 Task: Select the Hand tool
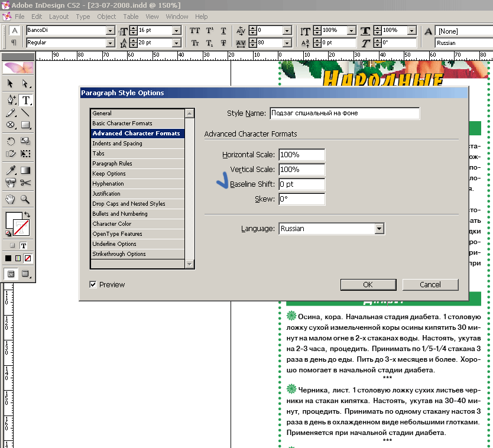pos(11,199)
